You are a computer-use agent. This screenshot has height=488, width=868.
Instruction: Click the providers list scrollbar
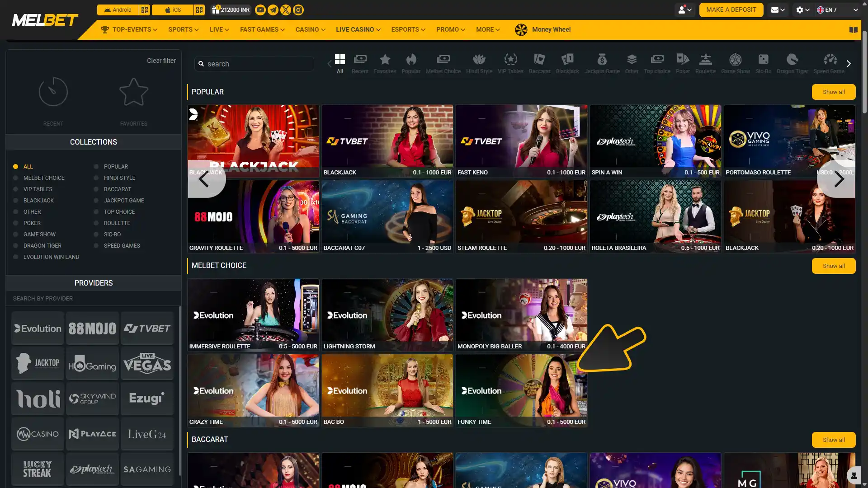[179, 391]
